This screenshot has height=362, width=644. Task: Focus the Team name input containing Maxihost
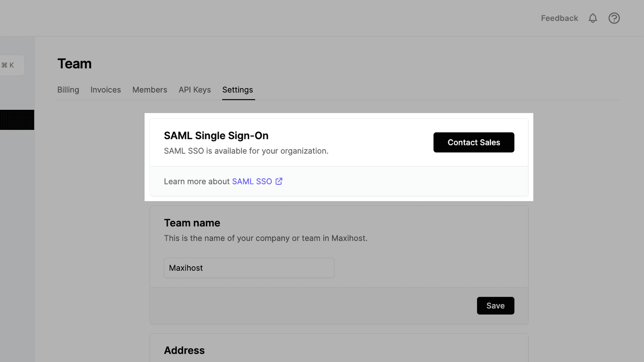click(249, 268)
